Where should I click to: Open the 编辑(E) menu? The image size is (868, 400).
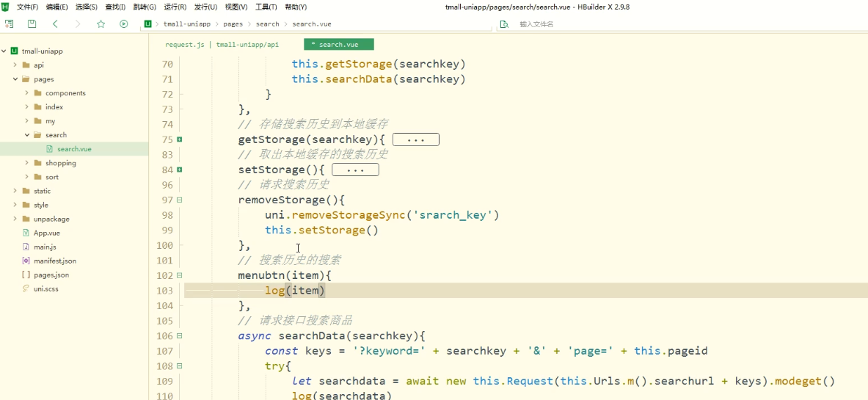click(57, 7)
